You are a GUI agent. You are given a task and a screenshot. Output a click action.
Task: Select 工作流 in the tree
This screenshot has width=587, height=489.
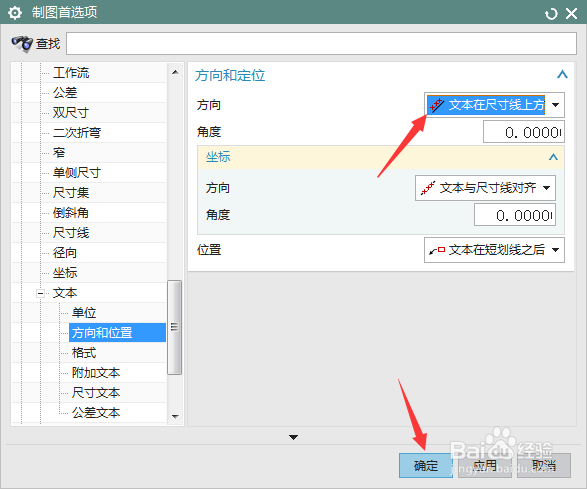point(71,73)
